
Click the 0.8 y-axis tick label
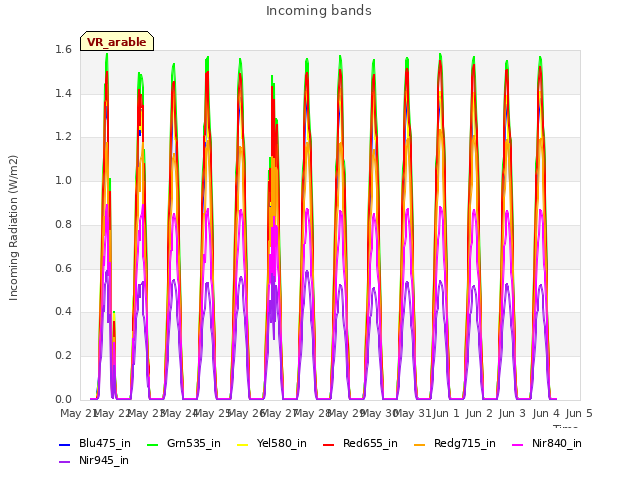coord(63,224)
